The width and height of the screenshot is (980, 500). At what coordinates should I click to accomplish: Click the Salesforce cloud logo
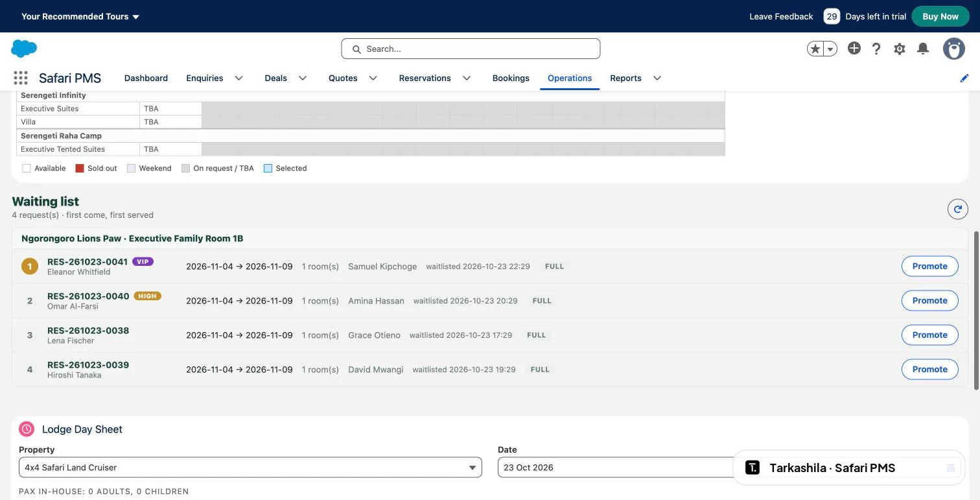point(24,49)
